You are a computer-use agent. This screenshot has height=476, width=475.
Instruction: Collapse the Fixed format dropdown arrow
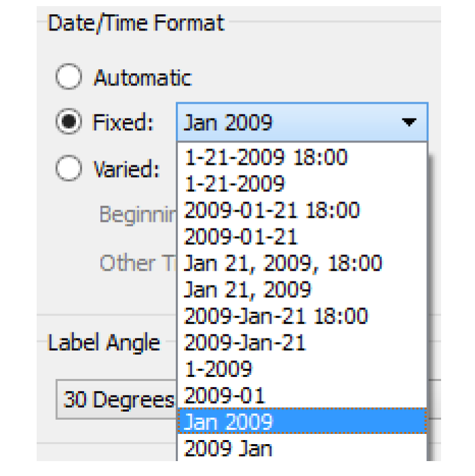click(x=408, y=123)
